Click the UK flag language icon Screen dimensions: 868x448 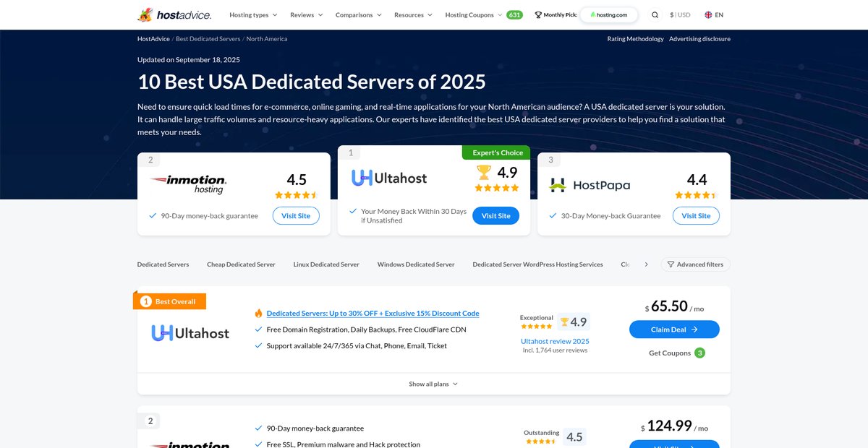[x=708, y=14]
